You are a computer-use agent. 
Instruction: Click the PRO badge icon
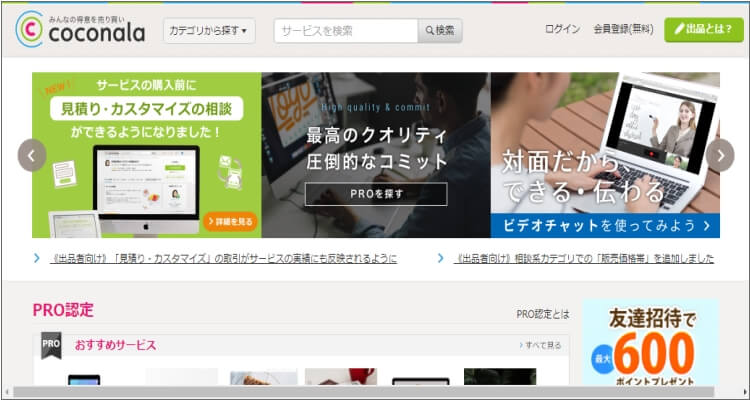(x=51, y=345)
